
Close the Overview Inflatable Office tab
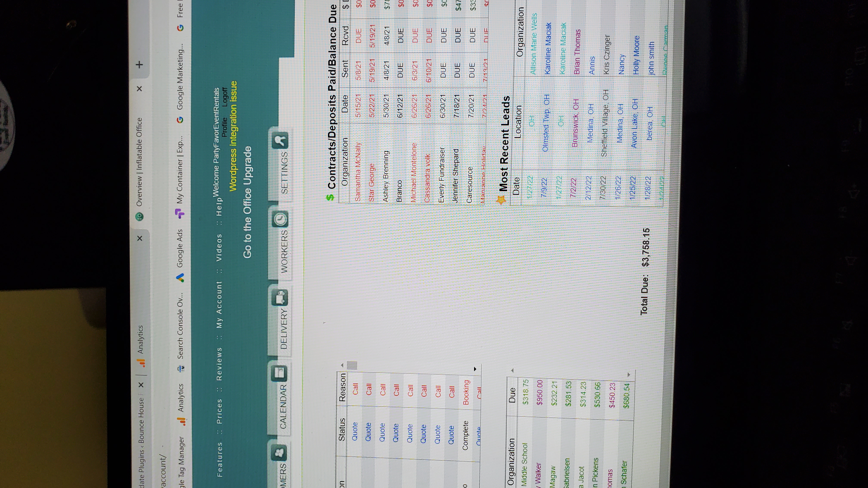139,89
